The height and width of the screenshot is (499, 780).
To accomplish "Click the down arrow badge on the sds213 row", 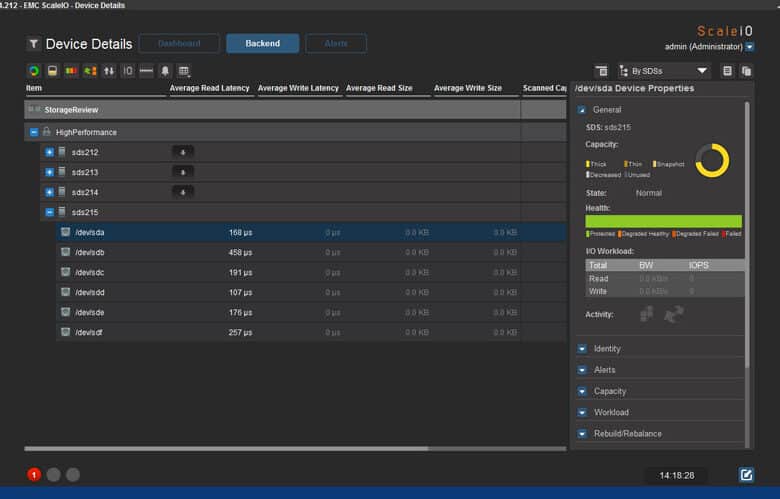I will 183,172.
